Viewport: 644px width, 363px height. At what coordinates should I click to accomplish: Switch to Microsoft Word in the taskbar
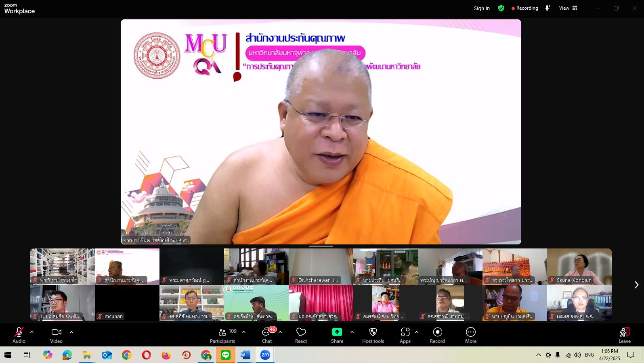[x=245, y=355]
